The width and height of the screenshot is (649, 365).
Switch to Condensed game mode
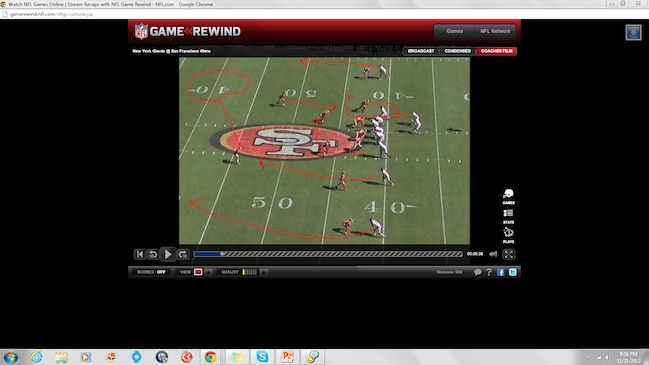[x=457, y=51]
